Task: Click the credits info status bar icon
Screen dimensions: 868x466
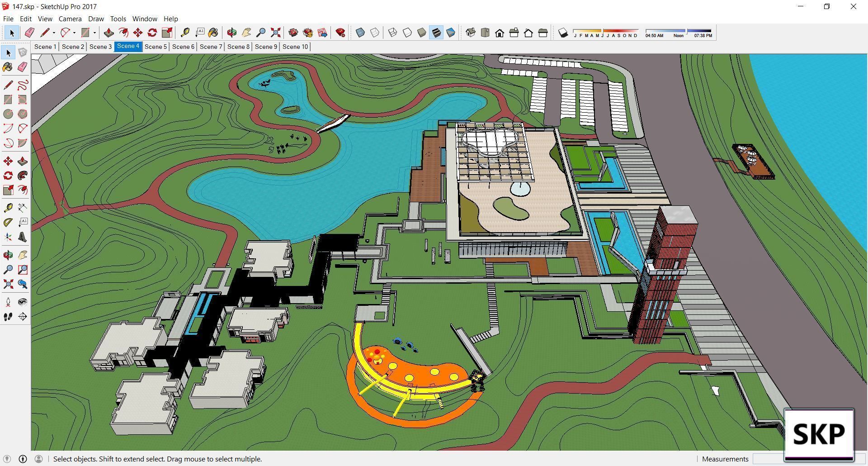Action: pyautogui.click(x=23, y=459)
